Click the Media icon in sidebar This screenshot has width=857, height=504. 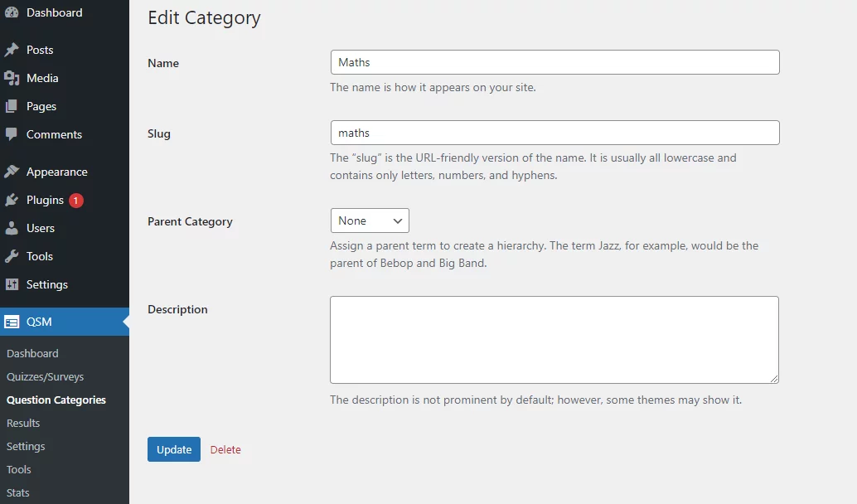pyautogui.click(x=12, y=78)
